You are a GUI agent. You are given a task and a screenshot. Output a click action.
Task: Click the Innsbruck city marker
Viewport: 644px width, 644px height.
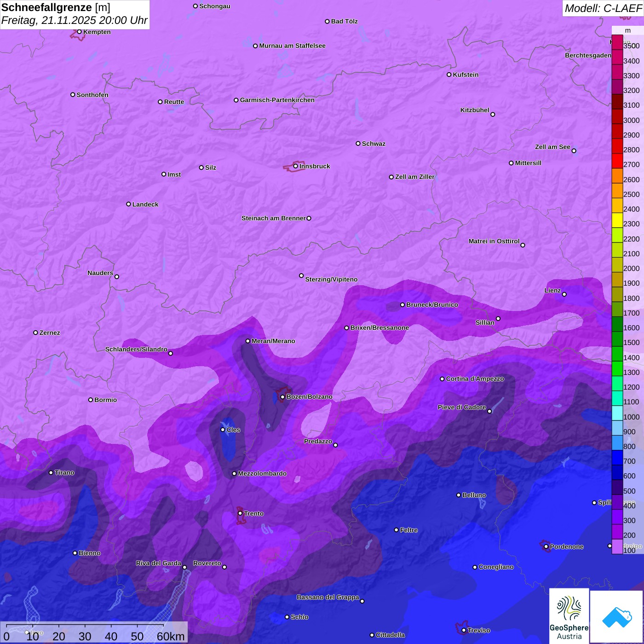(x=296, y=166)
